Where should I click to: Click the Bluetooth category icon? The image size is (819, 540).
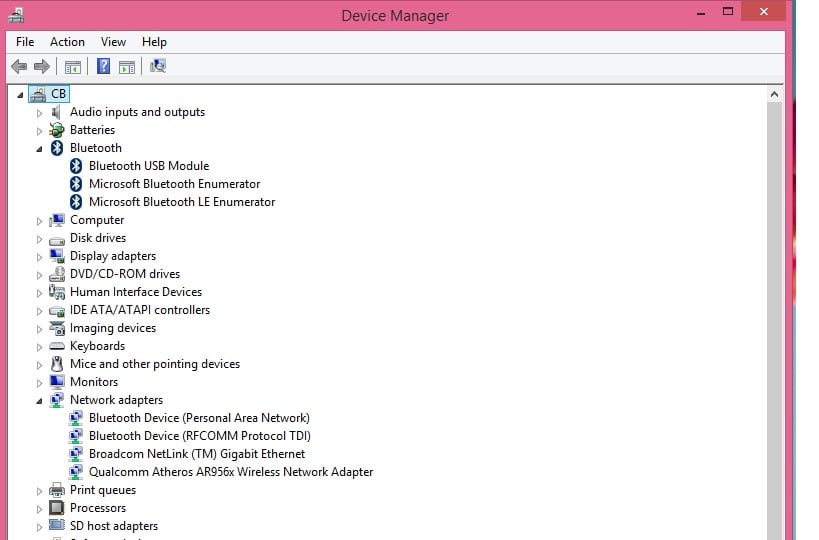point(57,148)
